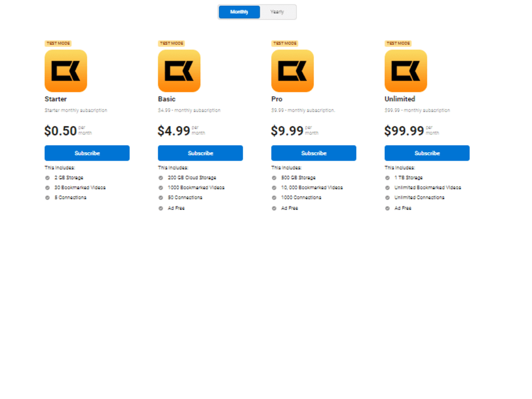Click the '50 Connections' feature text
Screen dimensions: 532x399
185,197
